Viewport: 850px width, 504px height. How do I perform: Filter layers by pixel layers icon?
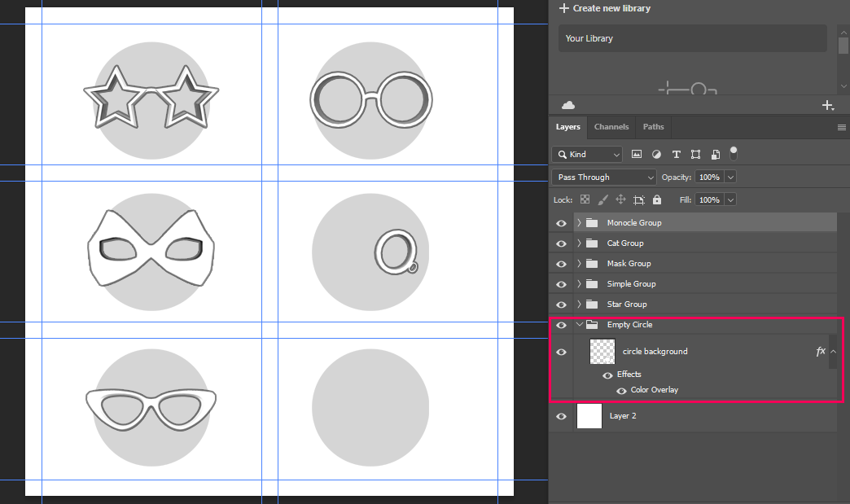(637, 154)
